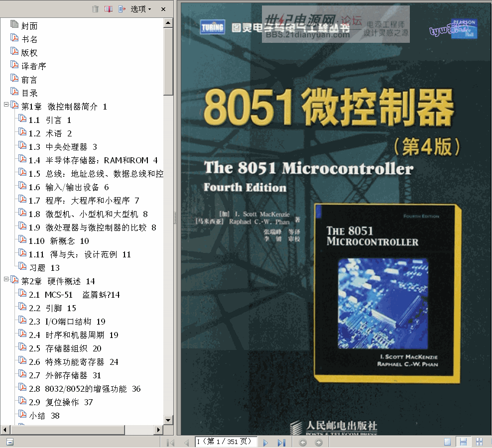Open the 目录 bookmark
The height and width of the screenshot is (448, 492).
29,93
